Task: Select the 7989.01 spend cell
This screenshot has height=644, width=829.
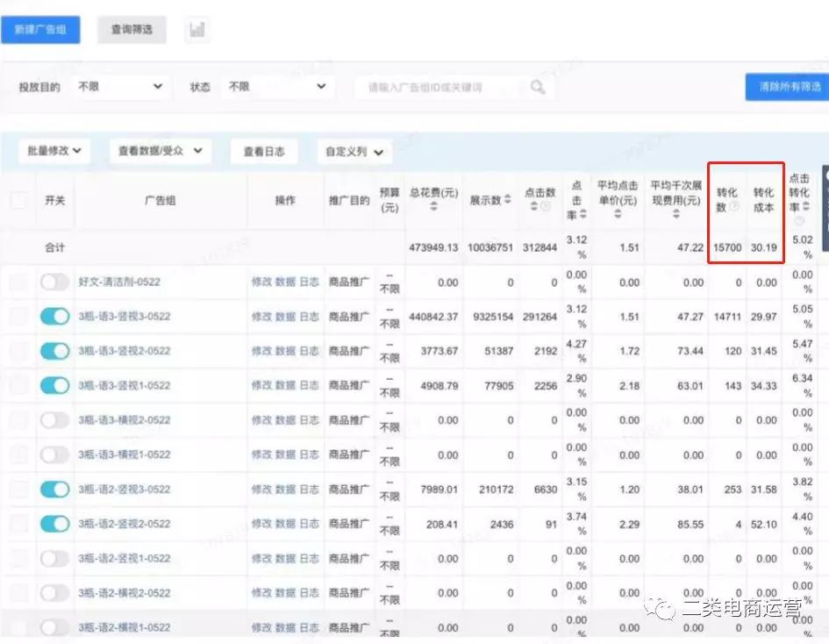Action: pyautogui.click(x=440, y=490)
